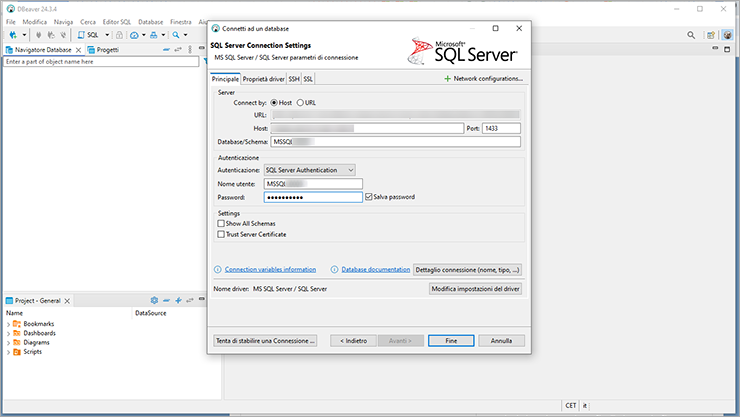Expand the Diagrams folder
This screenshot has height=417, width=740.
coord(8,343)
